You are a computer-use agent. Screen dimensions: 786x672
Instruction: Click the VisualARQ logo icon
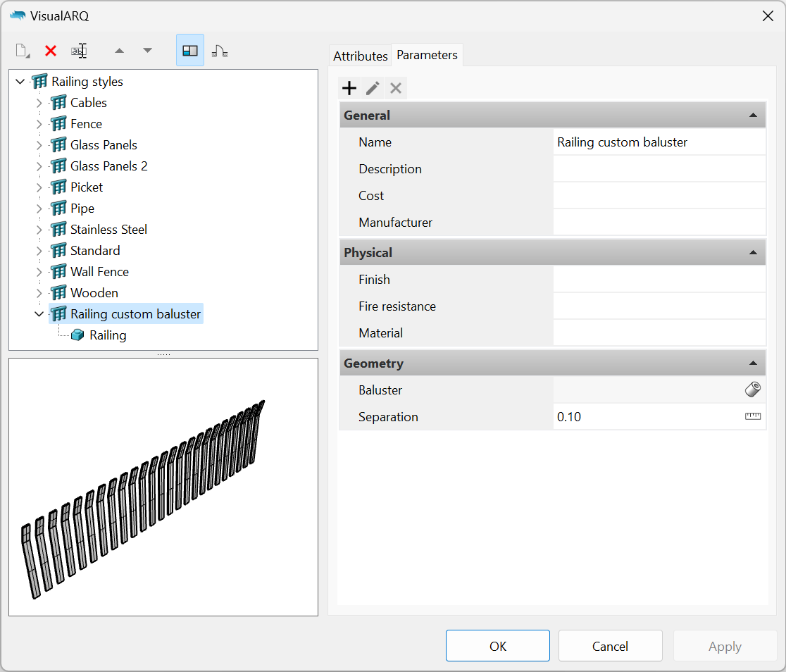pyautogui.click(x=18, y=15)
